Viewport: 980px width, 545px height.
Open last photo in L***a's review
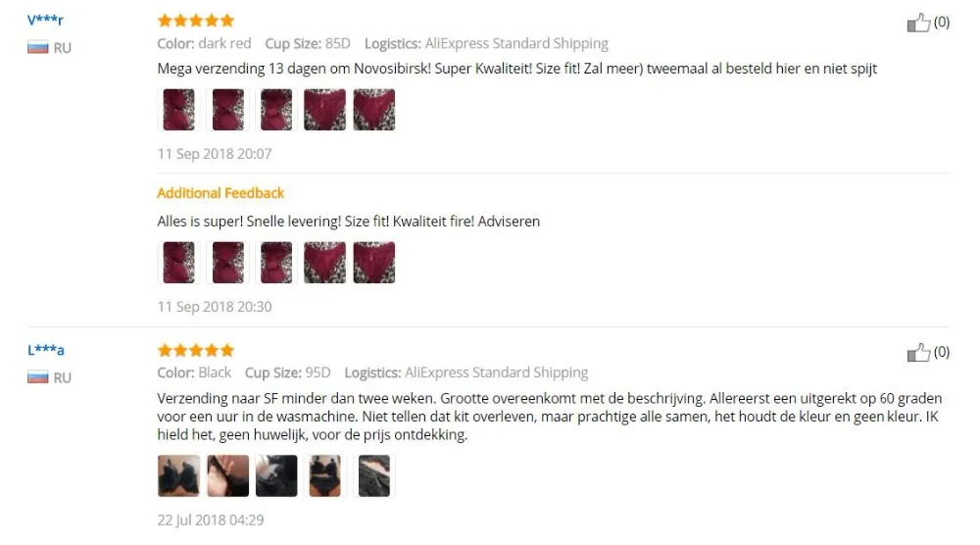tap(373, 476)
